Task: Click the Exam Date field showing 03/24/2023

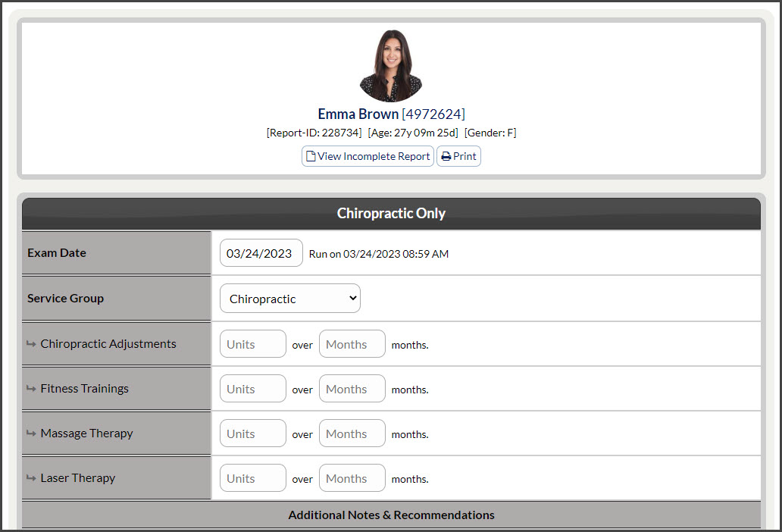Action: coord(261,253)
